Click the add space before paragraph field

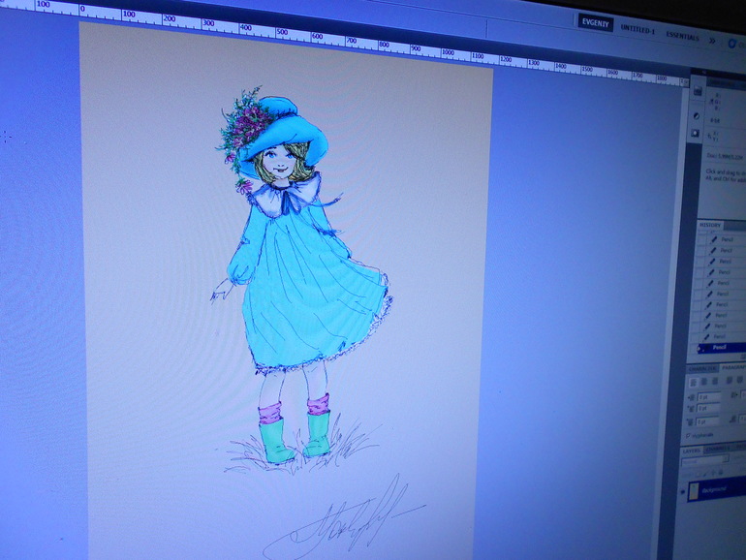[x=707, y=422]
